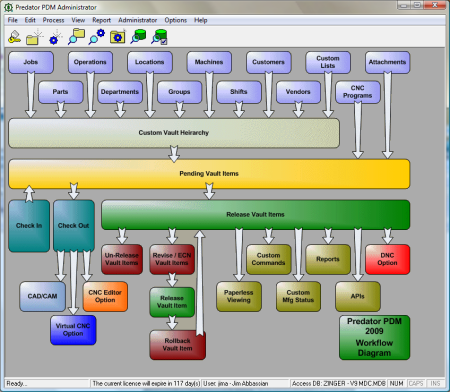Click the Paperless Viewing box
This screenshot has width=450, height=392.
click(x=239, y=296)
